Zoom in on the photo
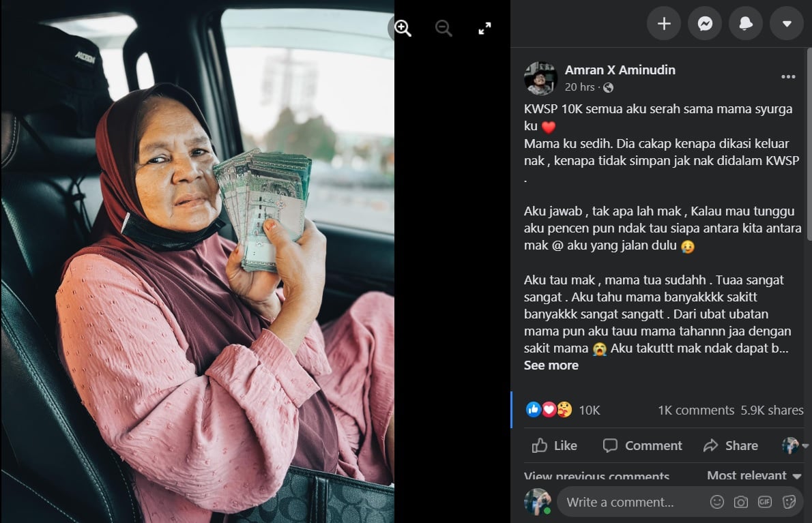 403,28
